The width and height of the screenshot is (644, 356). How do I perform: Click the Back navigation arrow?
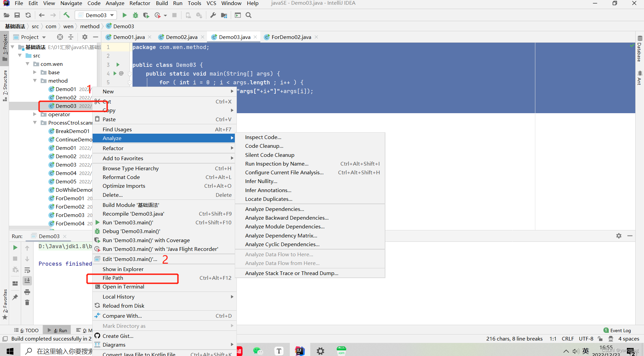42,15
